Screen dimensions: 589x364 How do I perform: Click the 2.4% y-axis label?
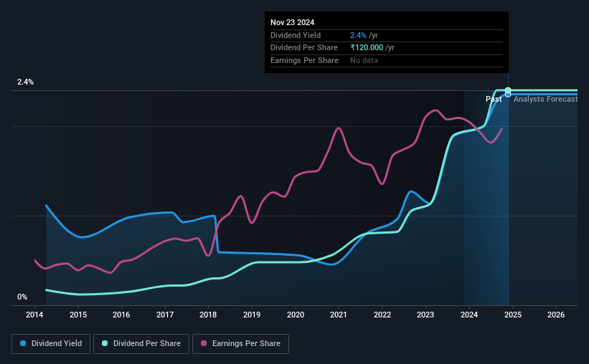(26, 82)
